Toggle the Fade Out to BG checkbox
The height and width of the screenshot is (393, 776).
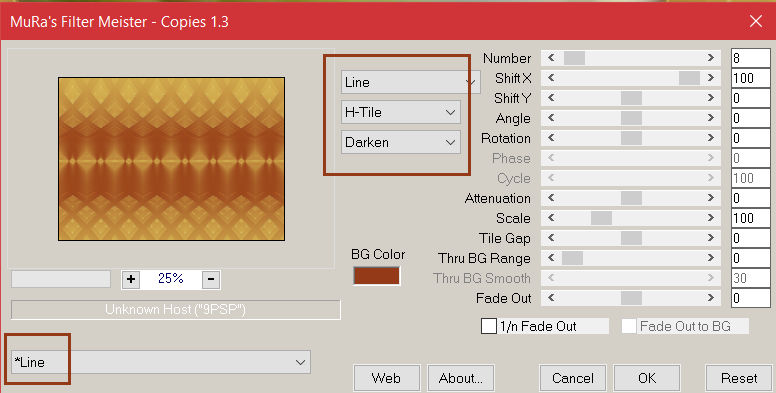629,326
